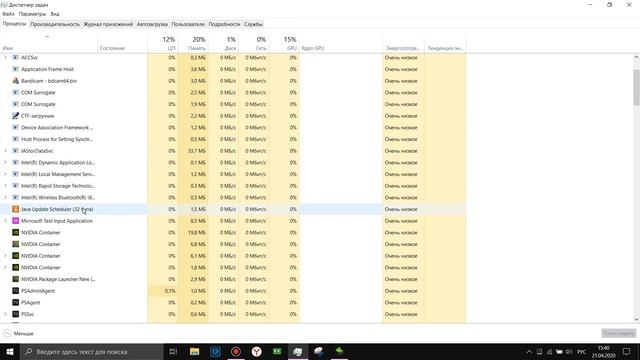Click icon of NVIDIA Container using 6.8 МБ

(x=16, y=244)
